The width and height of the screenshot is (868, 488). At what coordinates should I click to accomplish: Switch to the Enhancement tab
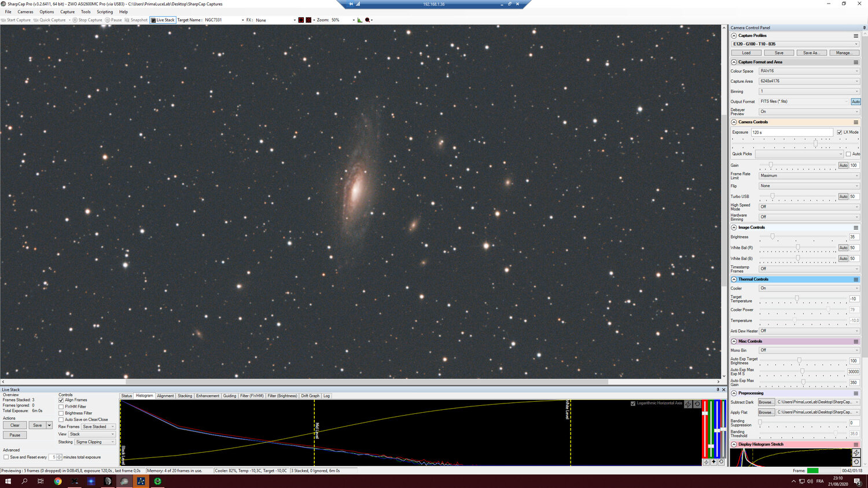(208, 396)
